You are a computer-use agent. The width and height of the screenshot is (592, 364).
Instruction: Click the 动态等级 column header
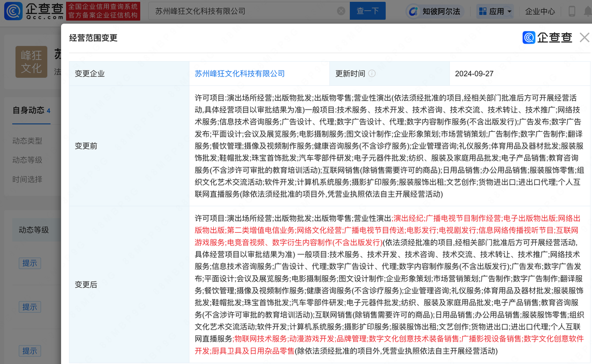34,230
